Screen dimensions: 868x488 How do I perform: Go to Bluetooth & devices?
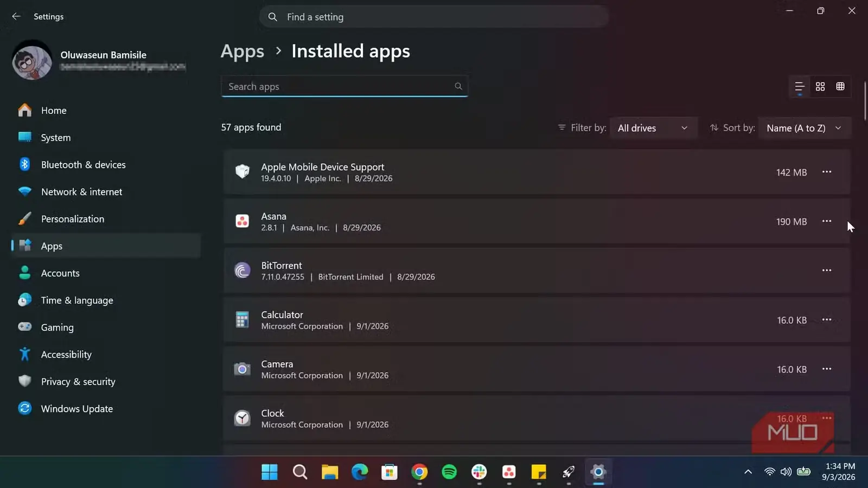tap(106, 164)
